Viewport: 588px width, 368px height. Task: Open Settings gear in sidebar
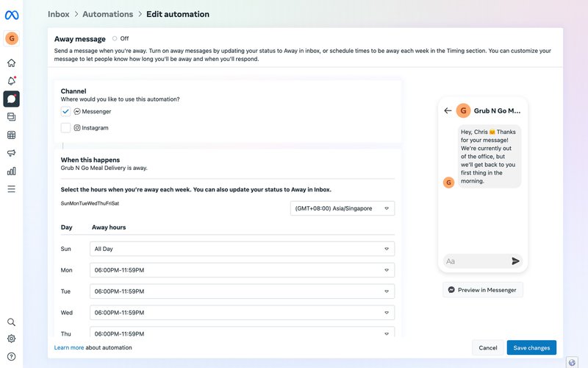click(x=11, y=339)
